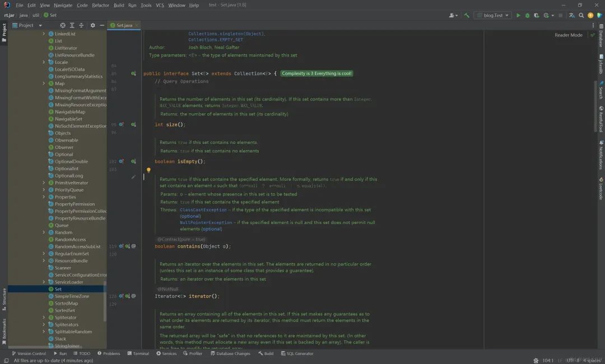Open the Terminal tool window button
This screenshot has height=364, width=605.
138,353
